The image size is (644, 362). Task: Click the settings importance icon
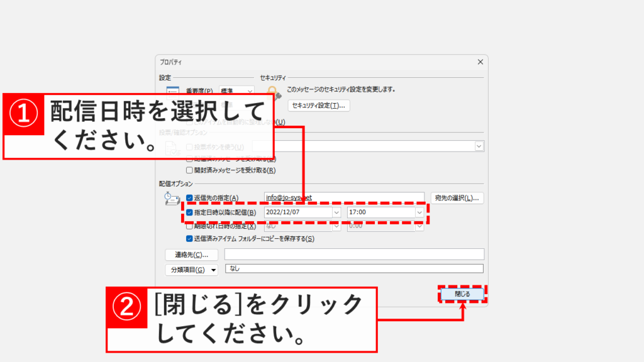(x=165, y=91)
